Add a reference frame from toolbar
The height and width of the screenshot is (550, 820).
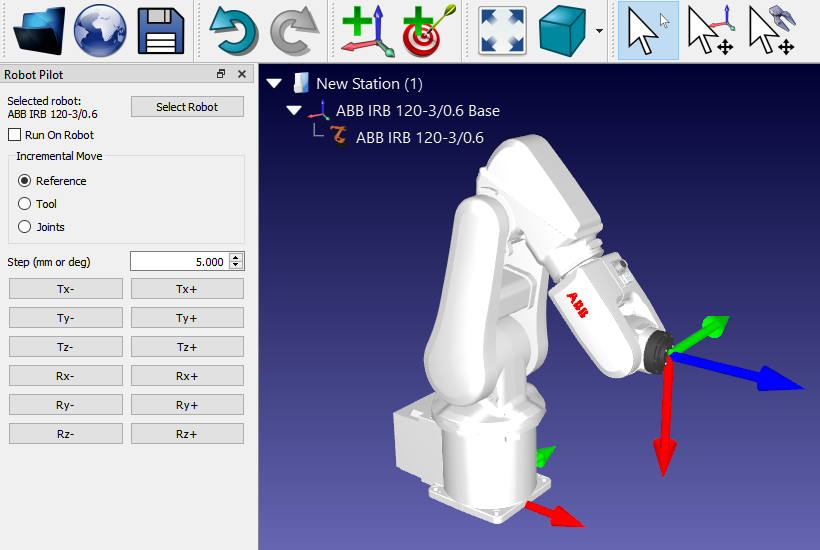366,31
